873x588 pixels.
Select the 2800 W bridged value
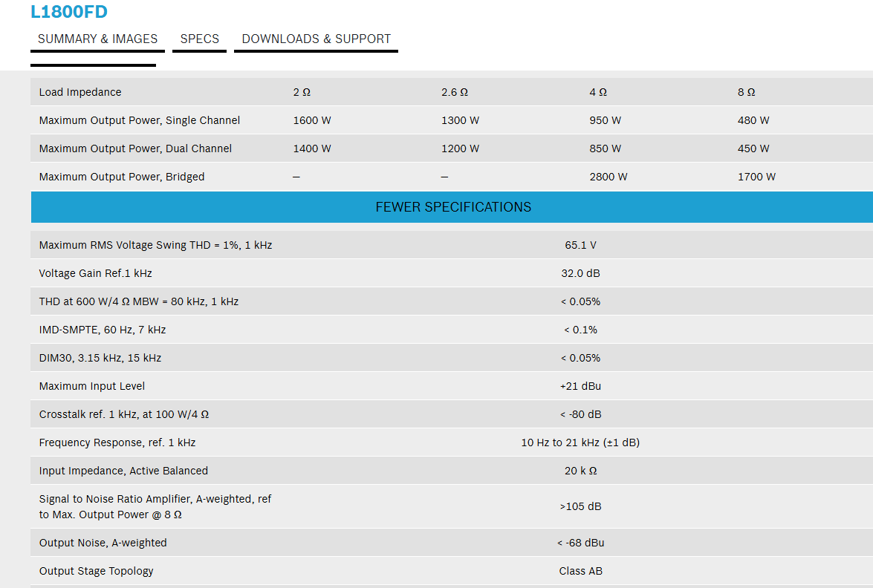pos(608,177)
